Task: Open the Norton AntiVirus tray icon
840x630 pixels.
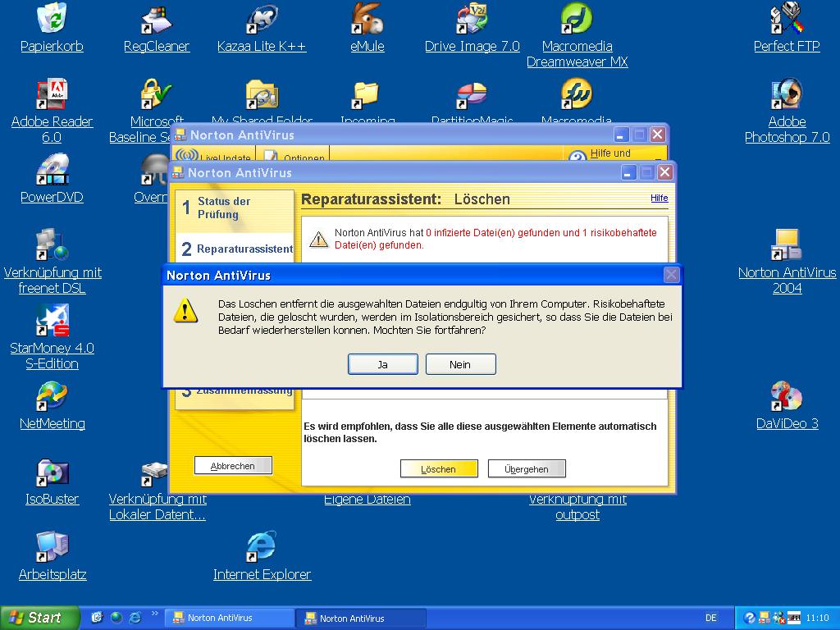Action: coord(765,619)
